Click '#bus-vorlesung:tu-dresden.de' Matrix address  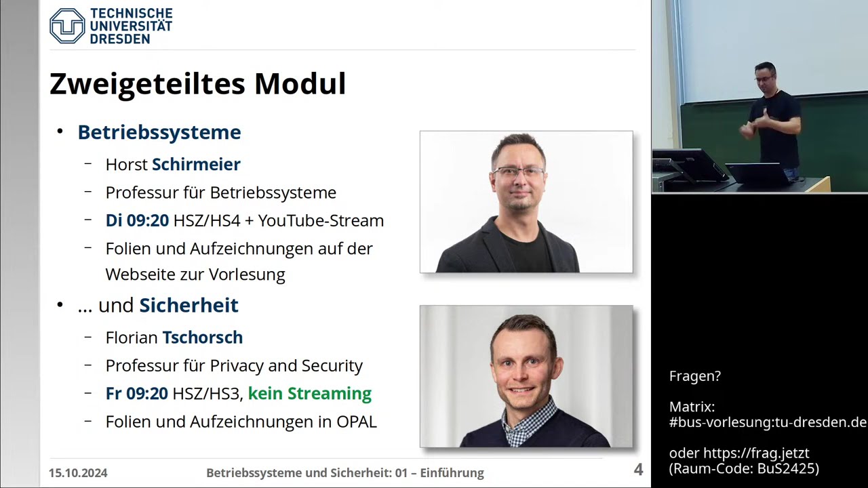click(768, 422)
